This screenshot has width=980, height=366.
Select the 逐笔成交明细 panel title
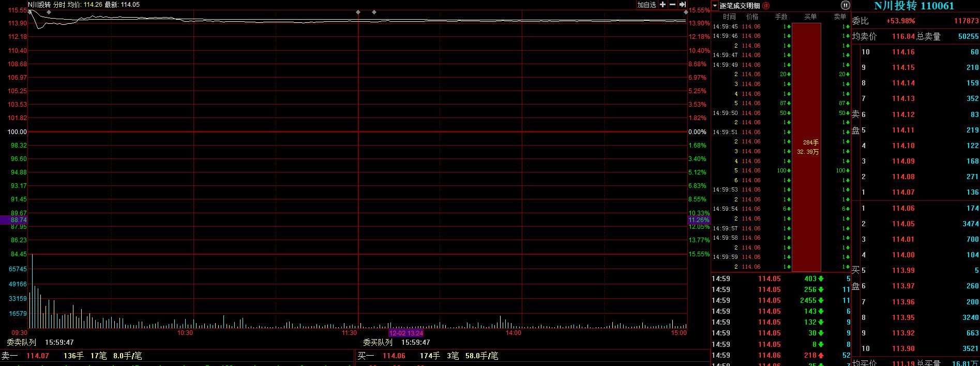coord(740,6)
